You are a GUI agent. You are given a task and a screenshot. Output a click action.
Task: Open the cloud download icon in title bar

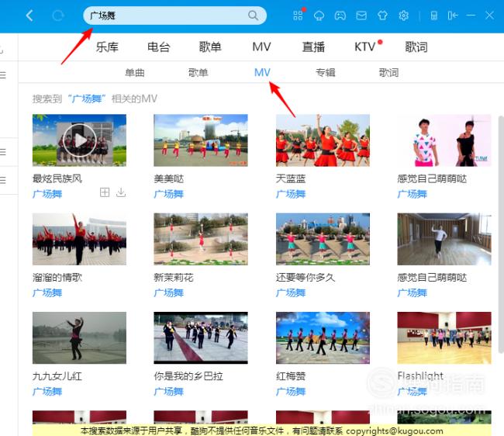[319, 16]
